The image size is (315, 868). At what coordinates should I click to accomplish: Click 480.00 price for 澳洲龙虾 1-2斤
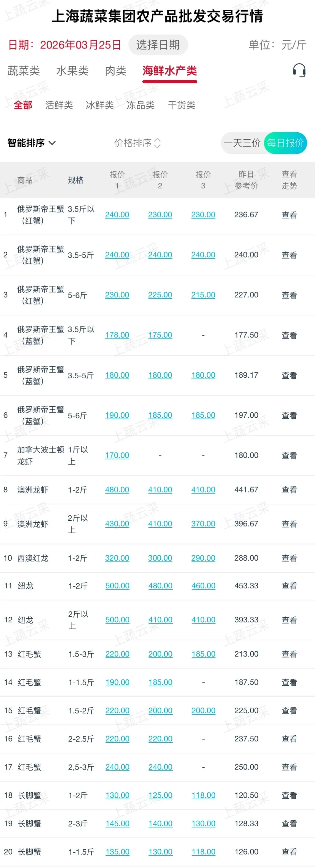[117, 490]
